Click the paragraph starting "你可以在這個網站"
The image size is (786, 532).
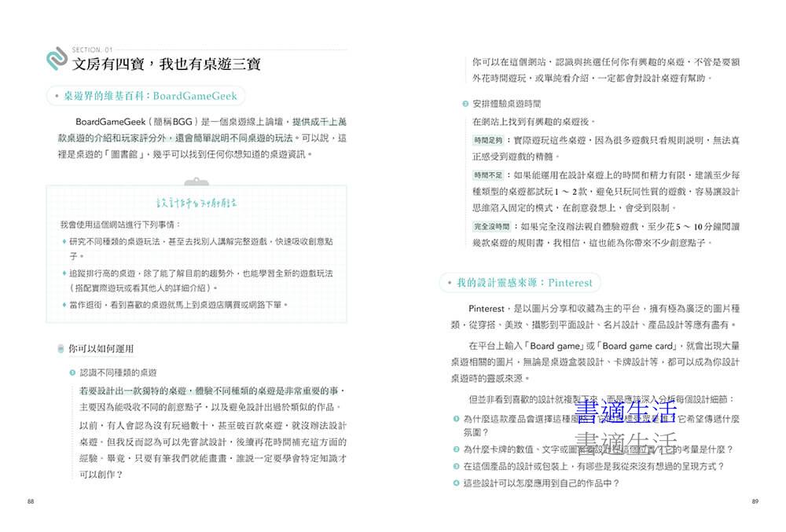click(606, 70)
